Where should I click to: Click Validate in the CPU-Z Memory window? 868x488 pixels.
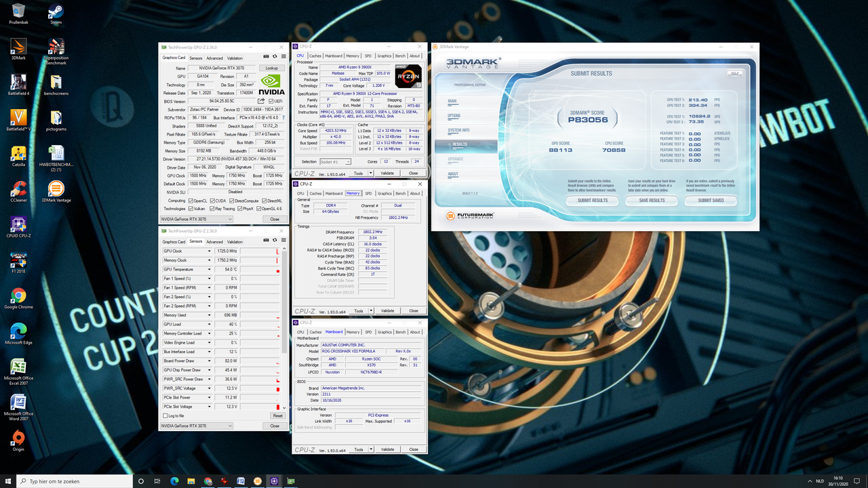point(387,311)
